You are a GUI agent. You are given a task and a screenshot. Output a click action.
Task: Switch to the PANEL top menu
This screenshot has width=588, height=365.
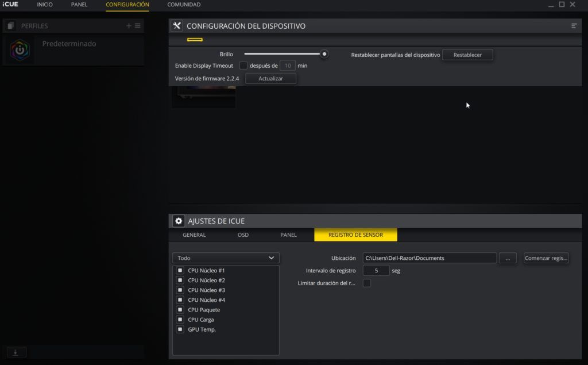(79, 5)
